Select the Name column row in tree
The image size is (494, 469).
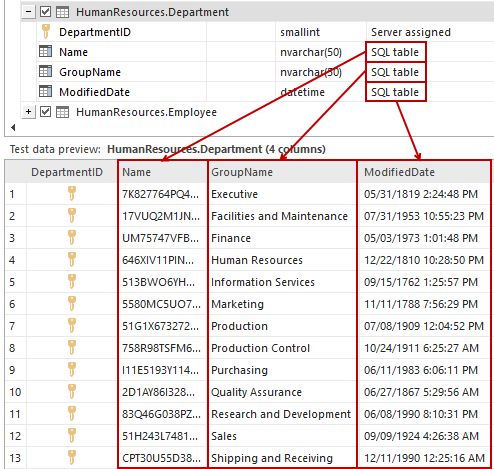pos(265,52)
